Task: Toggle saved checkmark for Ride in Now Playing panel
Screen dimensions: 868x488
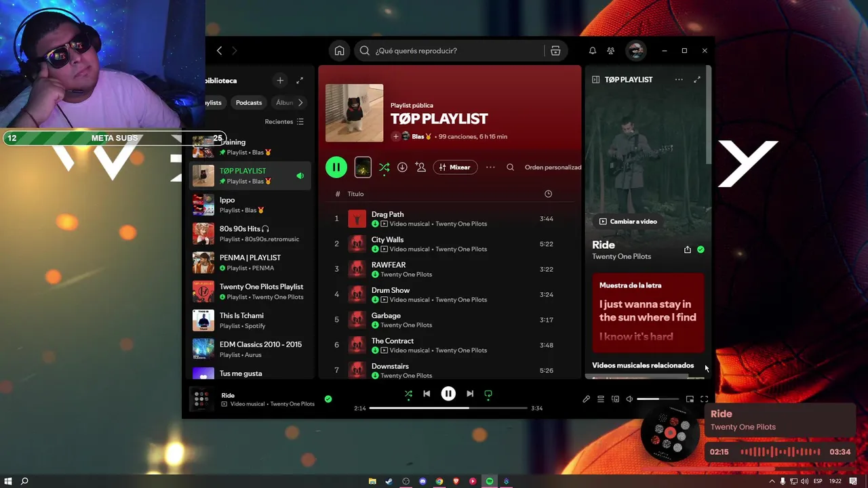Action: 701,249
